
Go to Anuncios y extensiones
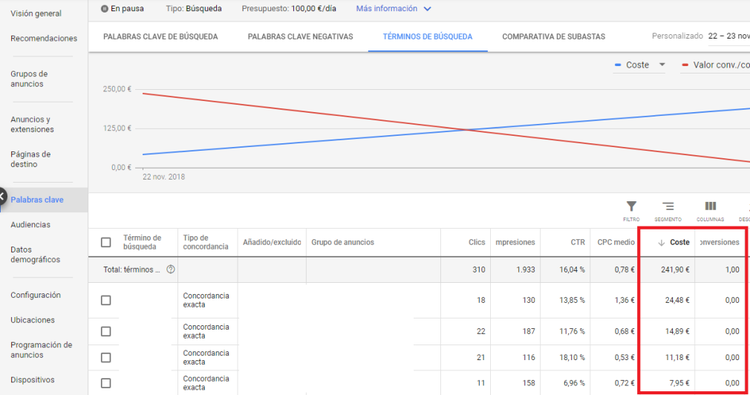tap(32, 124)
